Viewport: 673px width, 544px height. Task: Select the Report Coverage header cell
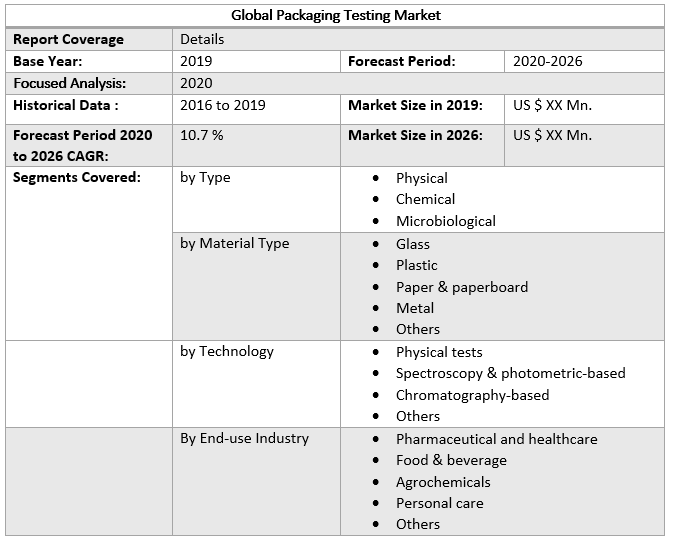(69, 39)
